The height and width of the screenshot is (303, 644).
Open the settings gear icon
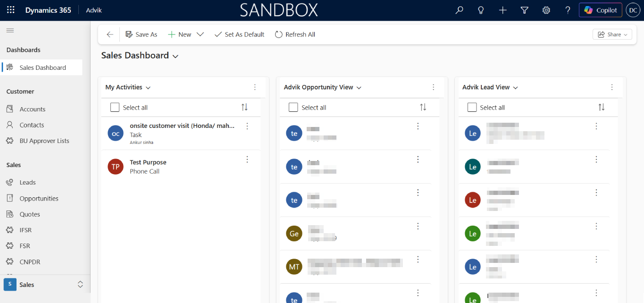coord(546,10)
